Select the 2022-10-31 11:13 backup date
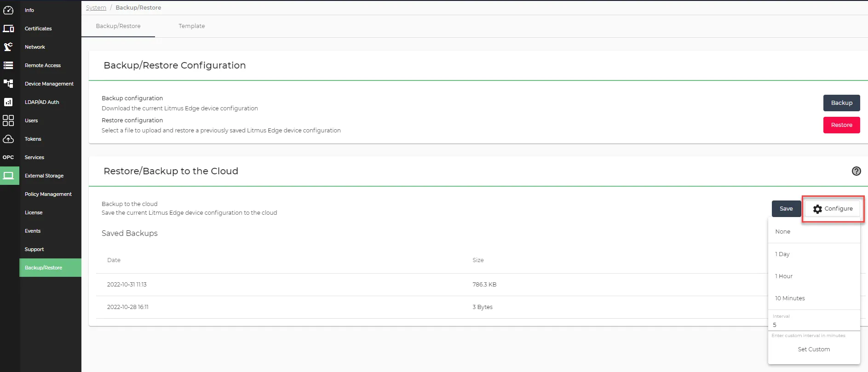The height and width of the screenshot is (372, 868). (127, 285)
